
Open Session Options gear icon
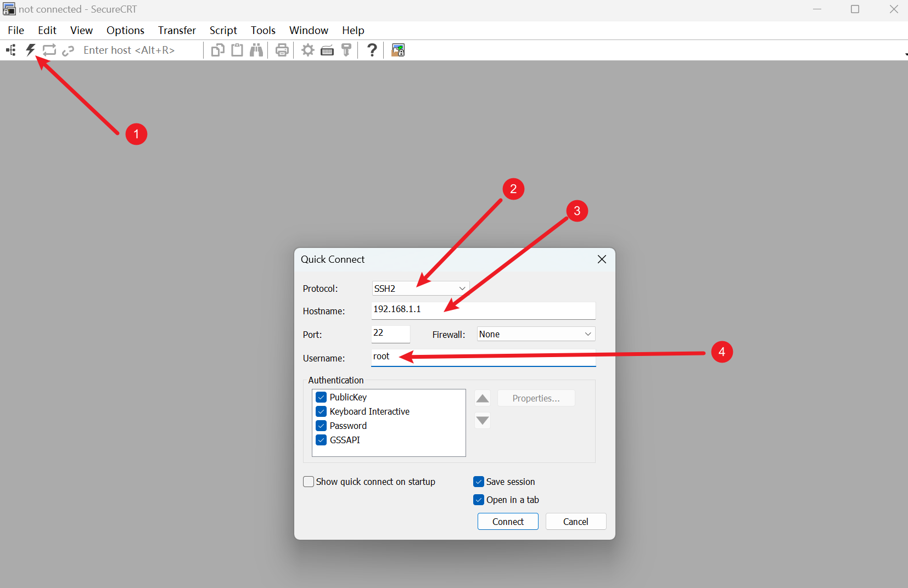point(308,50)
